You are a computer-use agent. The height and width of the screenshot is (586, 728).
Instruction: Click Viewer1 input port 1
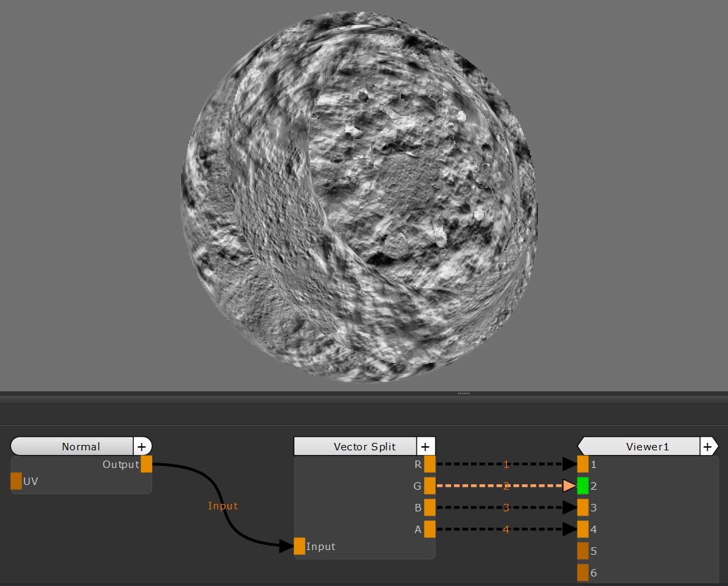click(583, 465)
